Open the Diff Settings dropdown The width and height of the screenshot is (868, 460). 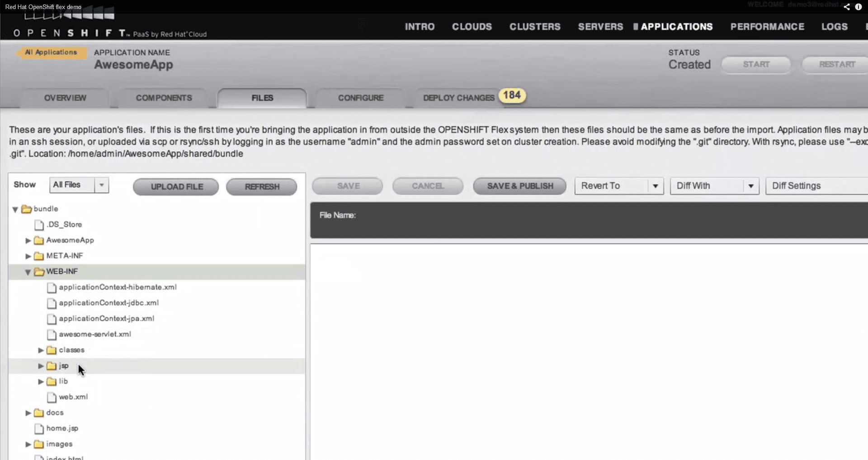[x=816, y=186]
